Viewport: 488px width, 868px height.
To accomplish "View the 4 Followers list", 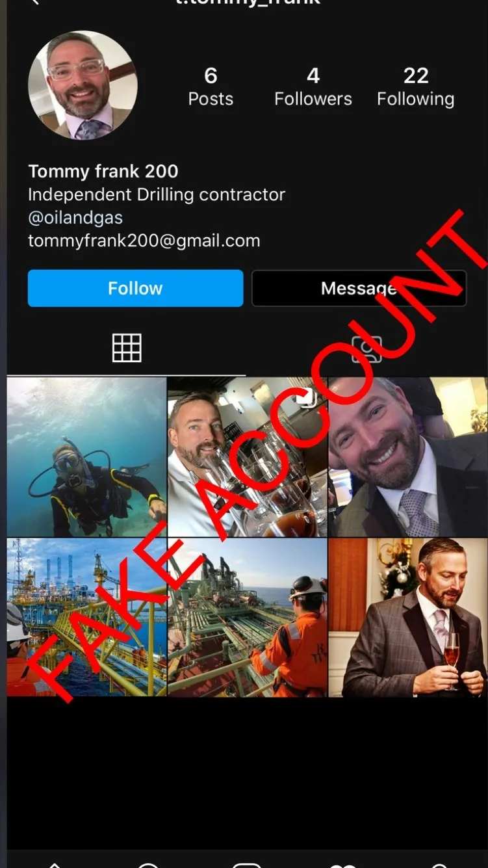I will tap(313, 87).
